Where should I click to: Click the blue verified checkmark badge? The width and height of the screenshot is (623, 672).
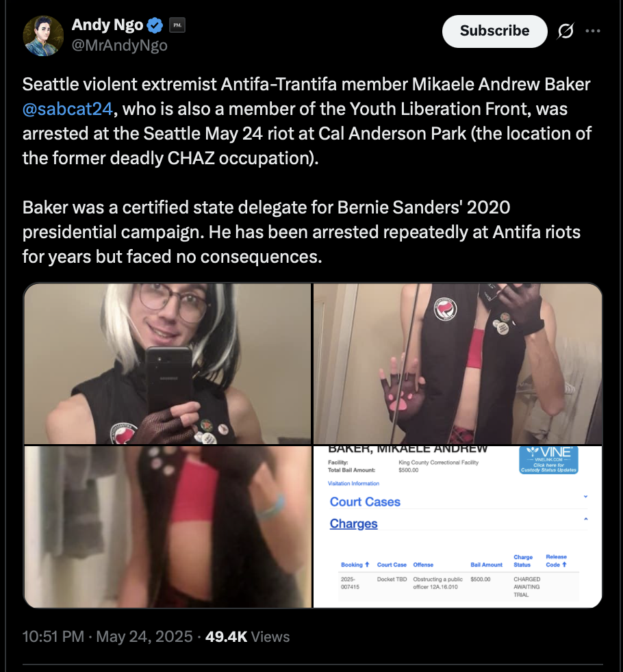tap(155, 25)
